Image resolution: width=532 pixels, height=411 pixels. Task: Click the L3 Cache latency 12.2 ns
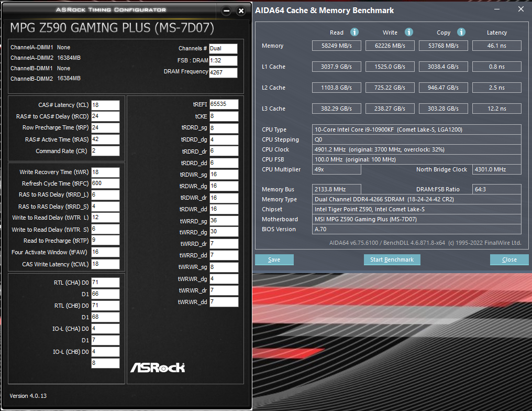coord(497,109)
